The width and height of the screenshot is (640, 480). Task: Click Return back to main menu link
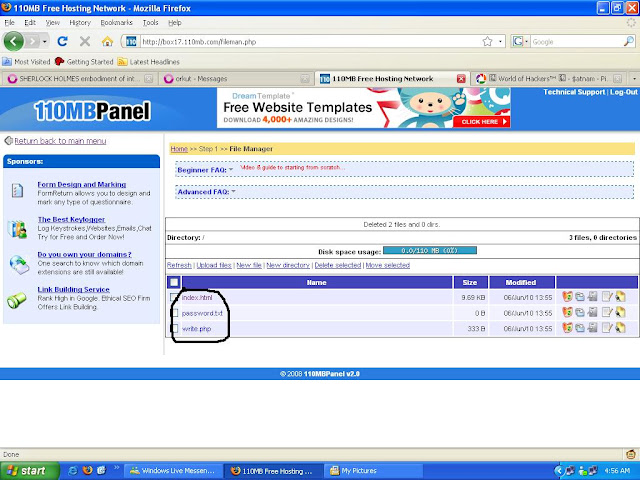60,141
